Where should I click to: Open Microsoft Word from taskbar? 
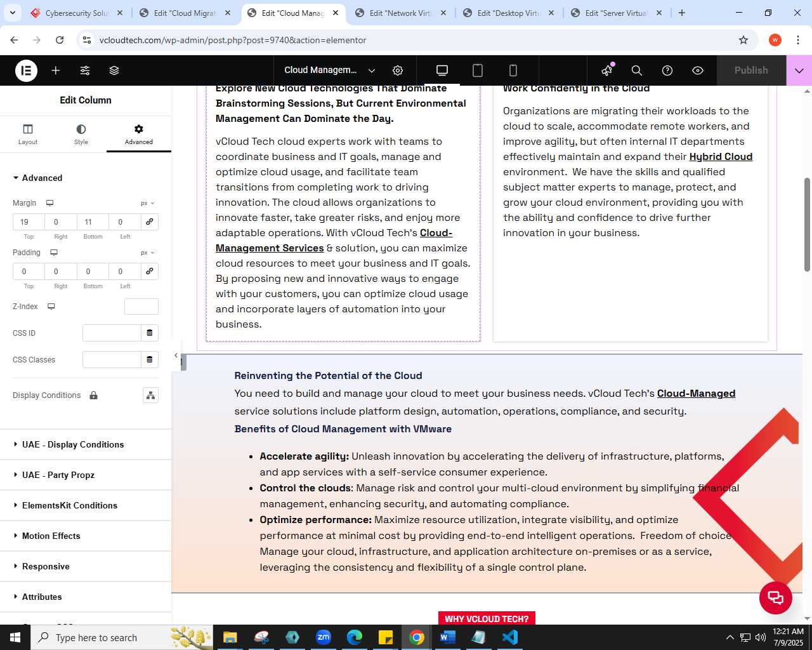coord(447,637)
